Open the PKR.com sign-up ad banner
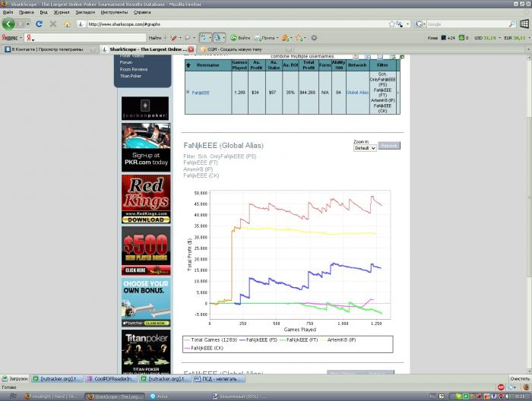 coord(146,147)
